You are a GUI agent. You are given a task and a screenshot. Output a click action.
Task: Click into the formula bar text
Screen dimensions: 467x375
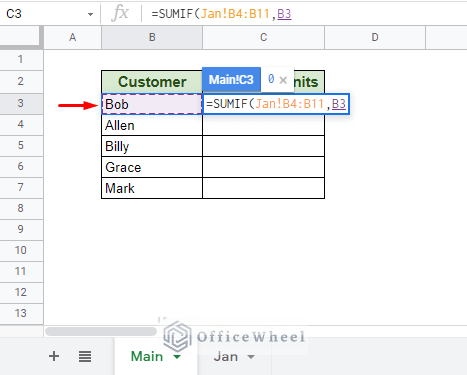(x=221, y=14)
